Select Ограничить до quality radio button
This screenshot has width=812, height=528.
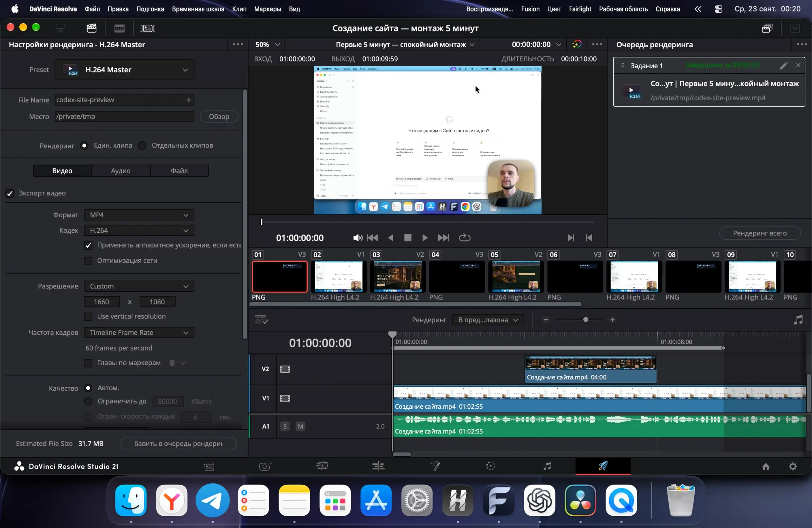coord(88,401)
